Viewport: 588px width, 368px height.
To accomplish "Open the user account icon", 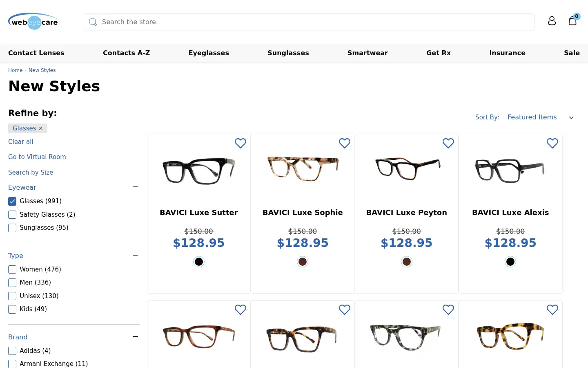I will point(552,21).
